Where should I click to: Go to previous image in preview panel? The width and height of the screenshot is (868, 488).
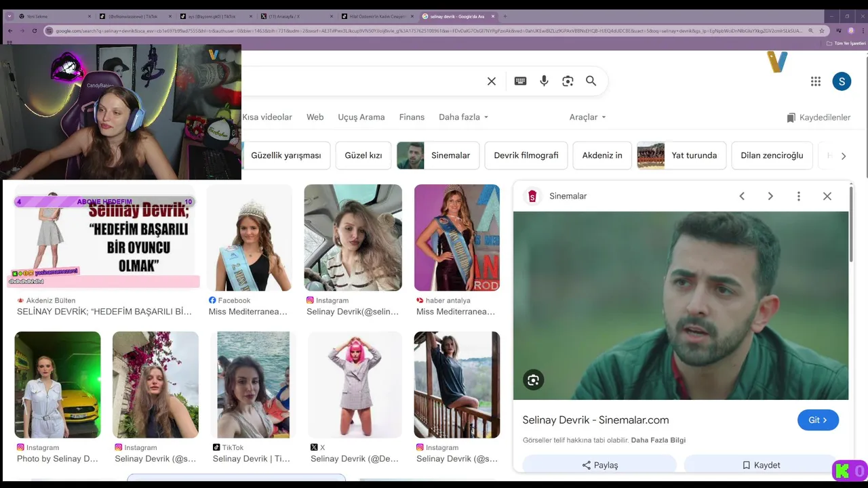(742, 196)
